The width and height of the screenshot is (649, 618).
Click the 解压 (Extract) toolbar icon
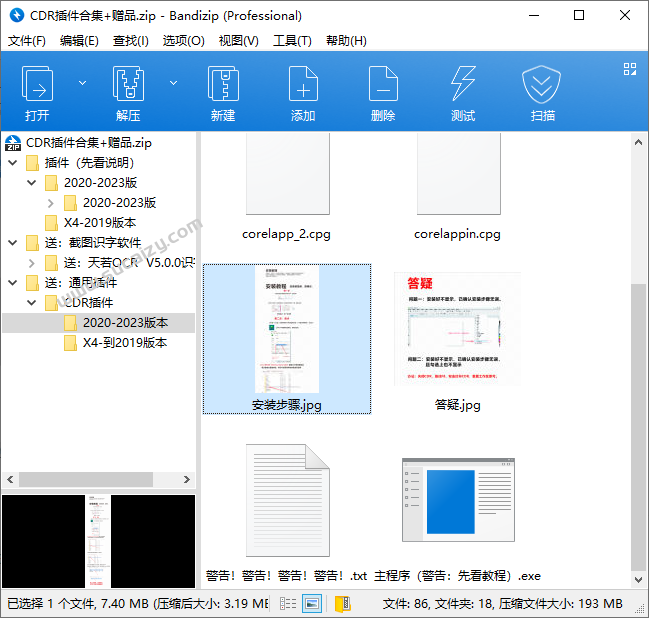[128, 91]
